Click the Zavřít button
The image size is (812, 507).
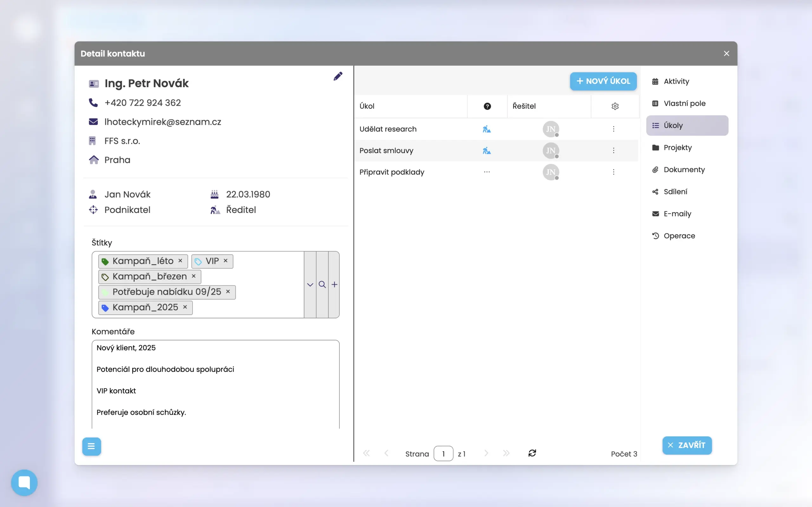tap(687, 445)
